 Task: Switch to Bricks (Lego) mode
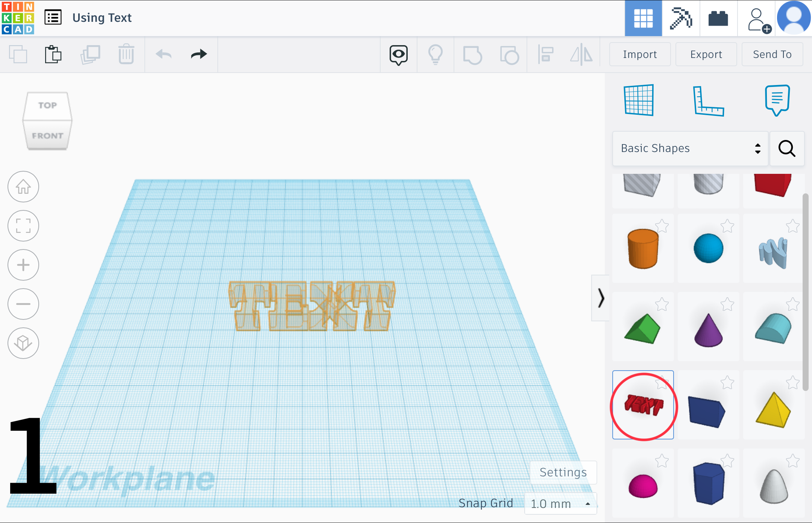coord(718,18)
